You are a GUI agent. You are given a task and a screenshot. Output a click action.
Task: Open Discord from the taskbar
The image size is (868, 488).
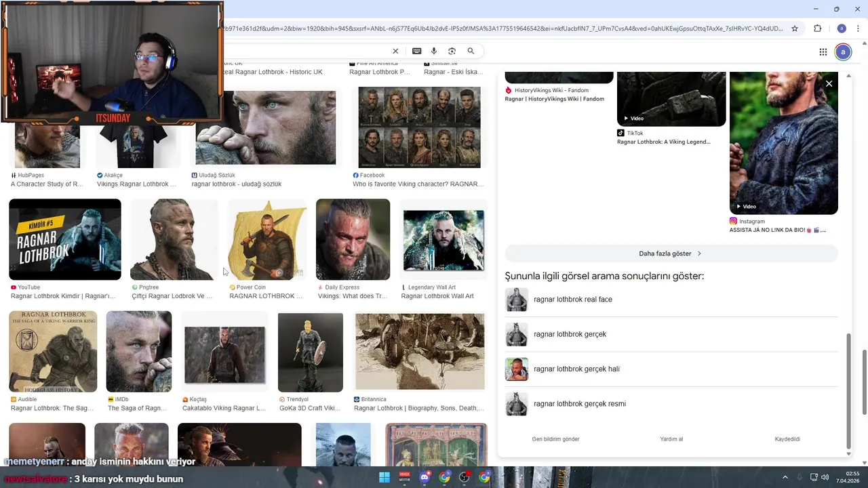click(425, 477)
